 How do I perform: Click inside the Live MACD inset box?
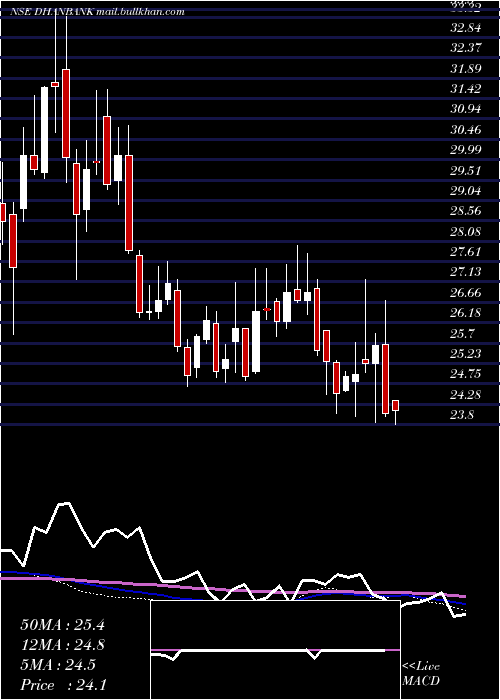tap(275, 650)
